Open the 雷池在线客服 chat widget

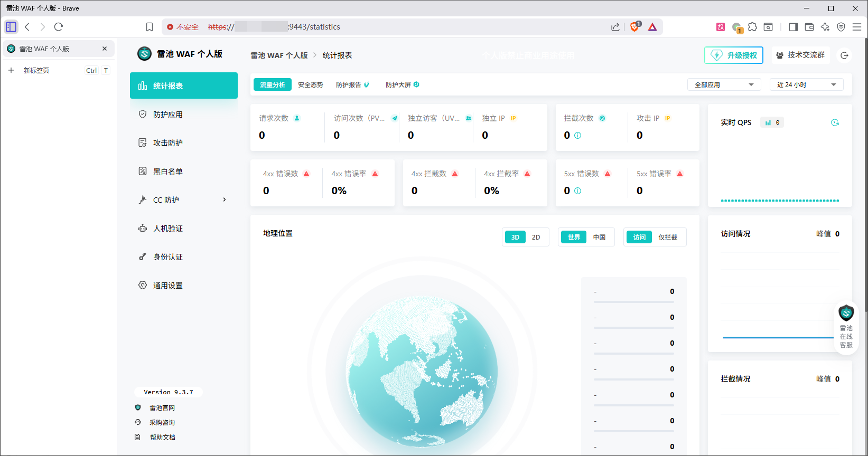coord(846,327)
